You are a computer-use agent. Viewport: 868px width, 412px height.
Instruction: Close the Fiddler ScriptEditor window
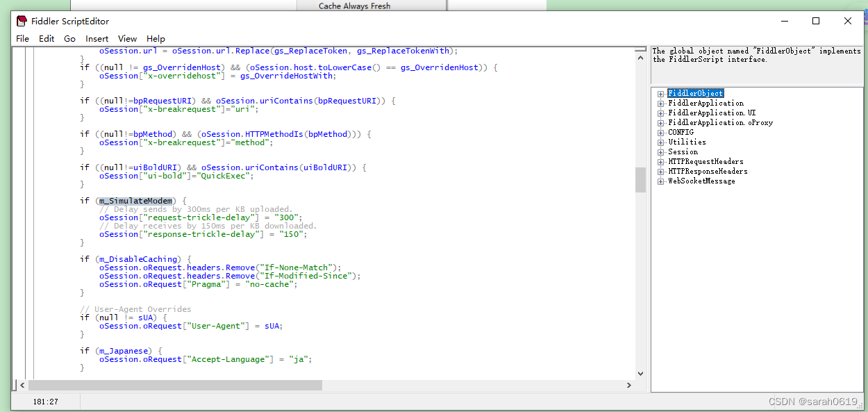[848, 21]
